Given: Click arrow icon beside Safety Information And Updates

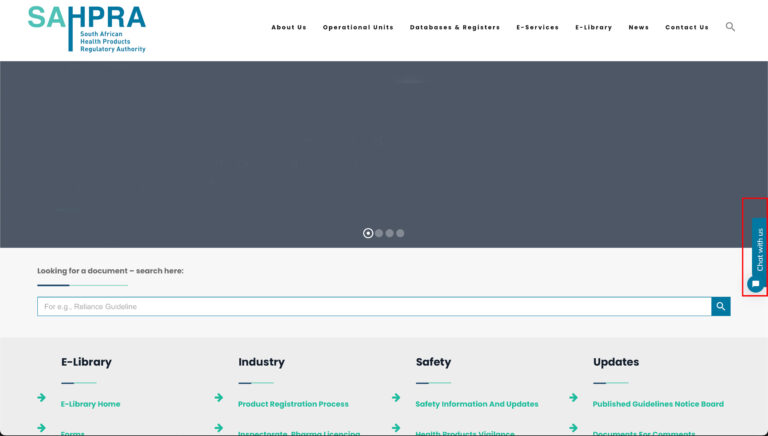Looking at the screenshot, I should 396,397.
